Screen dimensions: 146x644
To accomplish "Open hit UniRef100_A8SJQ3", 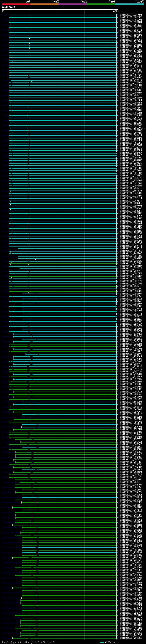I will click(x=131, y=20).
